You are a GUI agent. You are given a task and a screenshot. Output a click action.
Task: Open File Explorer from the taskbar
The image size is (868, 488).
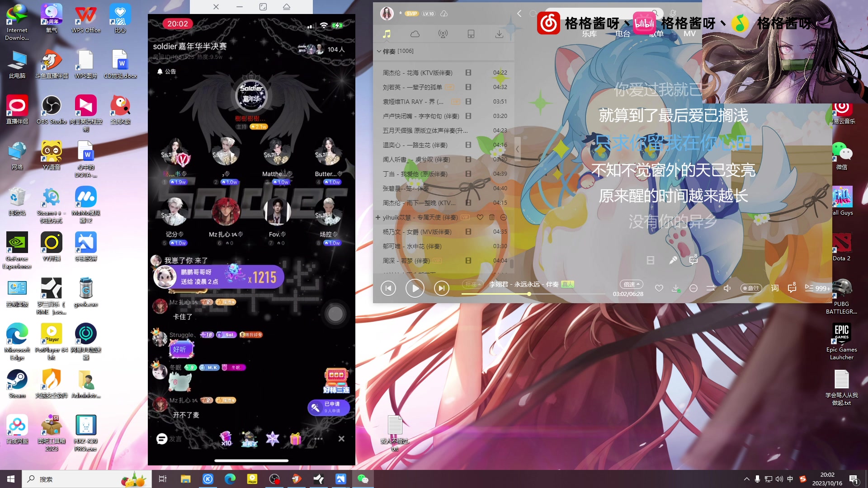[185, 479]
